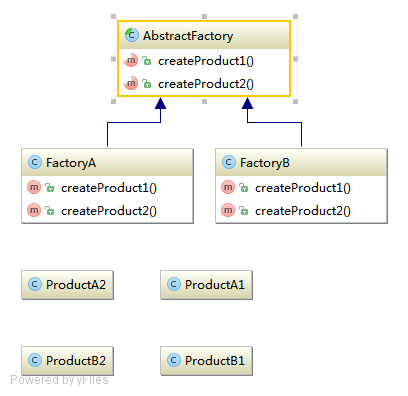Click public lock icon of FactoryB createProduct1()
408x396 pixels.
pyautogui.click(x=244, y=188)
